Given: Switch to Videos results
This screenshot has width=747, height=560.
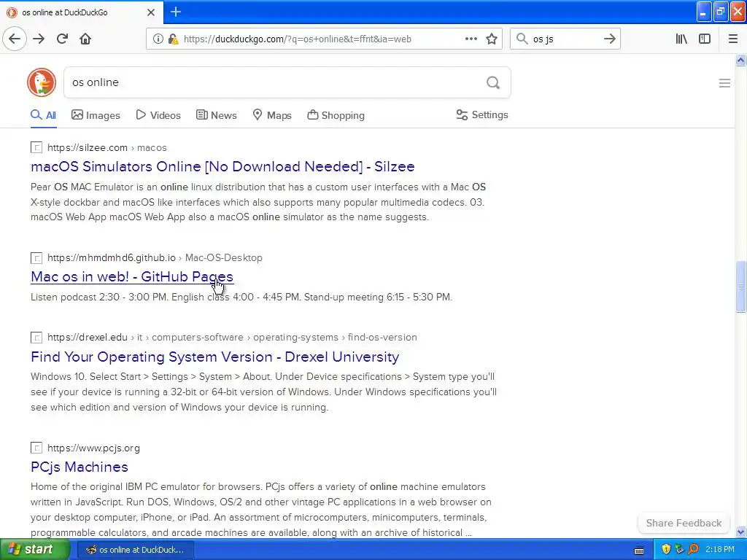Looking at the screenshot, I should (x=158, y=115).
